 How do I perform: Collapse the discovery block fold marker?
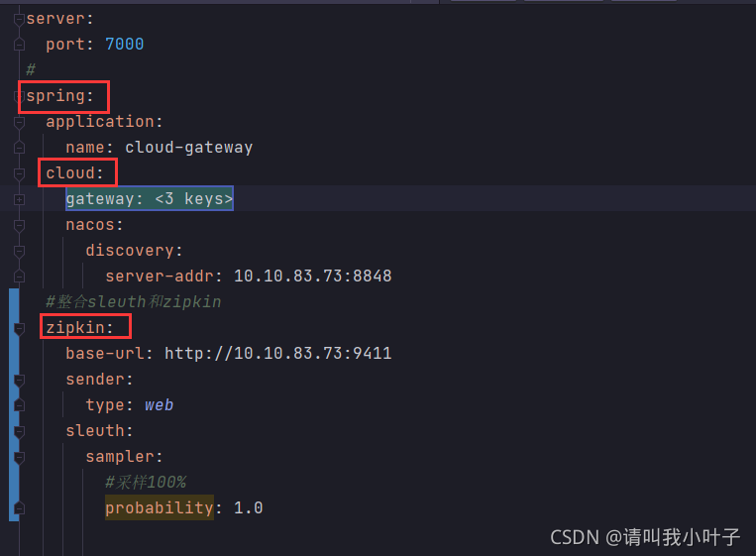tap(19, 251)
